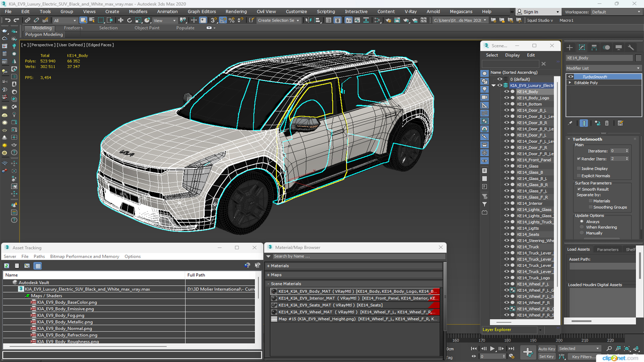The image size is (644, 362).
Task: Click Pin Stack icon in modifier panel
Action: pos(570,123)
